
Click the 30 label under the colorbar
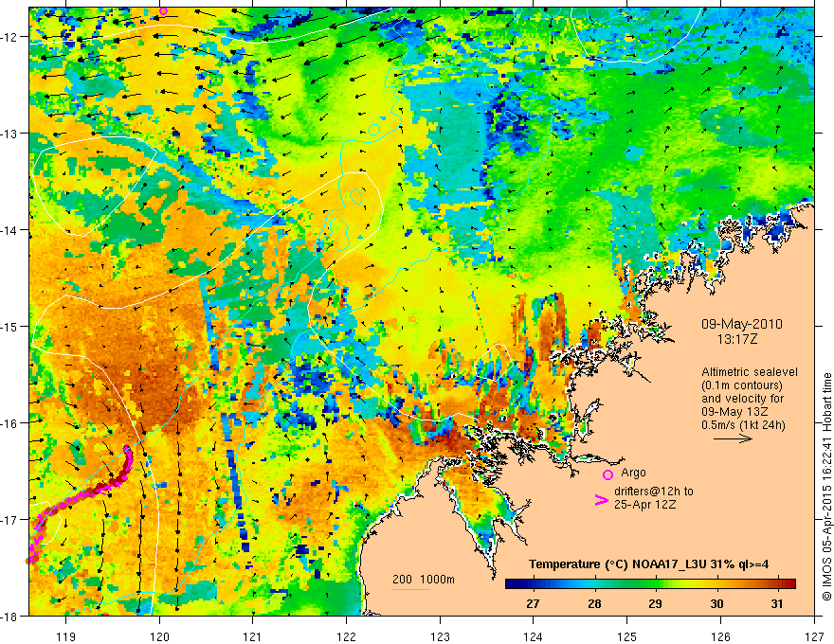click(x=716, y=603)
